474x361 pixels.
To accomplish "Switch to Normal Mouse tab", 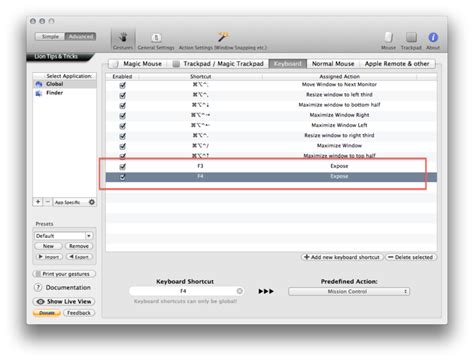I will tap(333, 64).
